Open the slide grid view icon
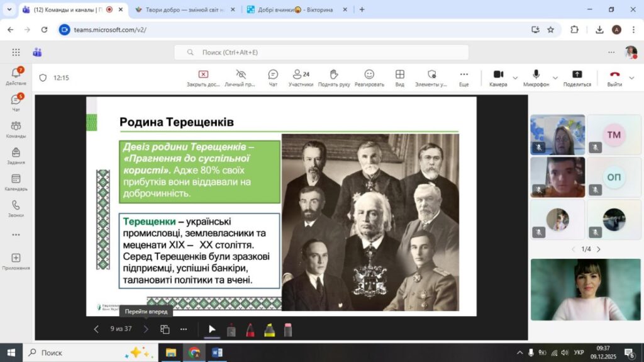Screen dimensions: 644x362 165,329
